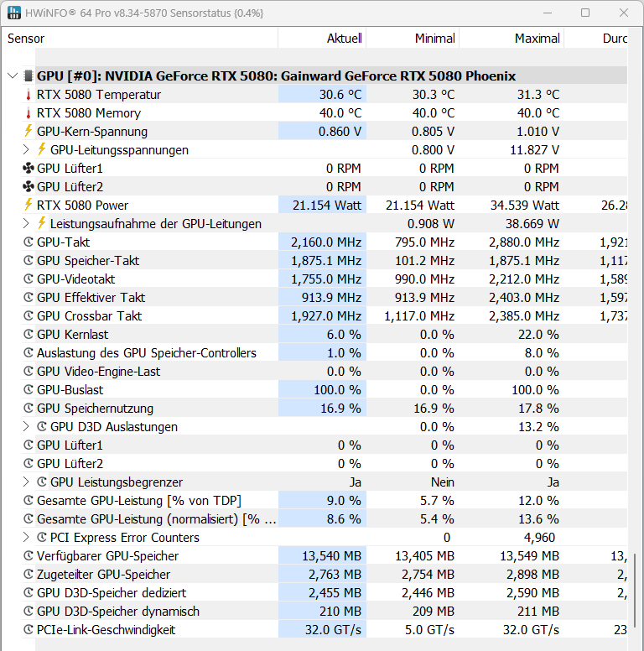Select 913.9 MHz current effective clock value
The height and width of the screenshot is (651, 644).
coord(331,297)
